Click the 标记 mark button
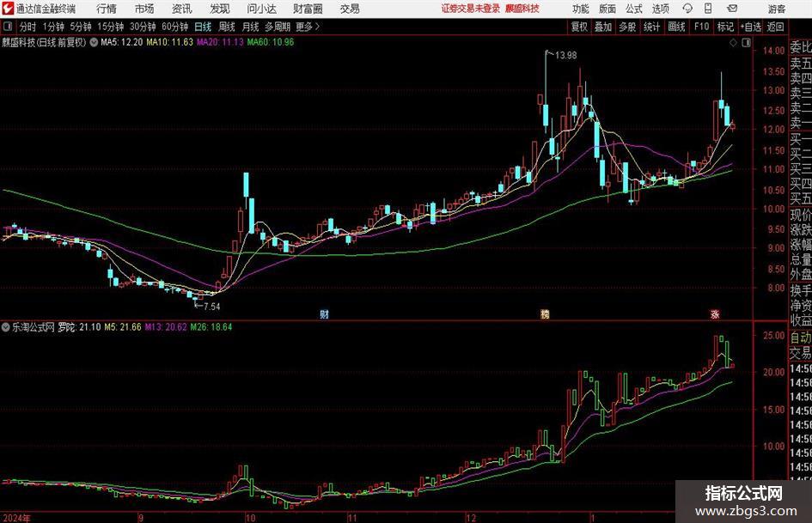 tap(725, 27)
